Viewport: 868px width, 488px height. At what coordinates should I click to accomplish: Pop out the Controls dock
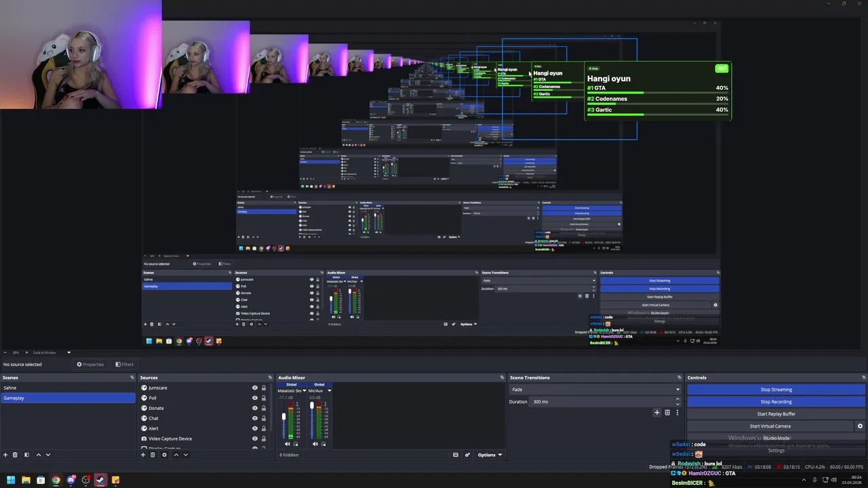(863, 378)
